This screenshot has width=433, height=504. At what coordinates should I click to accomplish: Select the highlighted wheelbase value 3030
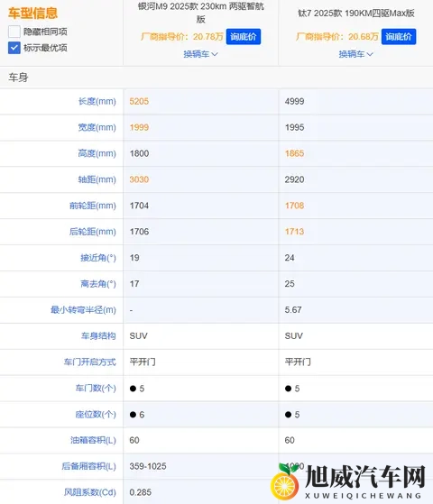click(x=139, y=179)
